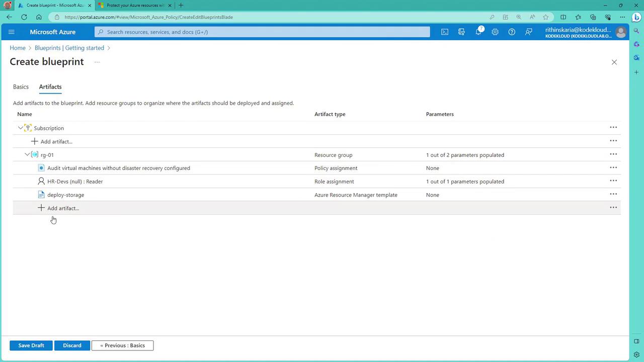Click the '1 out of 2 parameters populated' text
The width and height of the screenshot is (644, 362).
(465, 155)
